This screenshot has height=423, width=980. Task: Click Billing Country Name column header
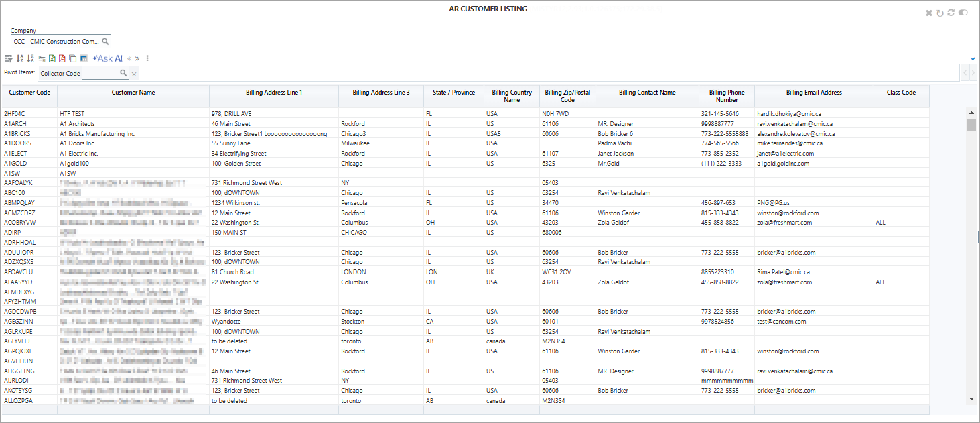[x=512, y=96]
